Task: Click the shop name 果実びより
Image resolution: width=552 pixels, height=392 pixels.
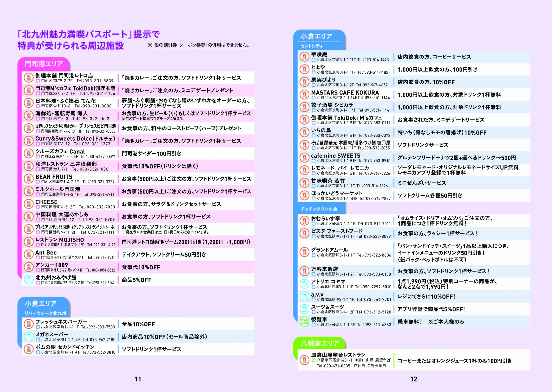Action: 323,80
